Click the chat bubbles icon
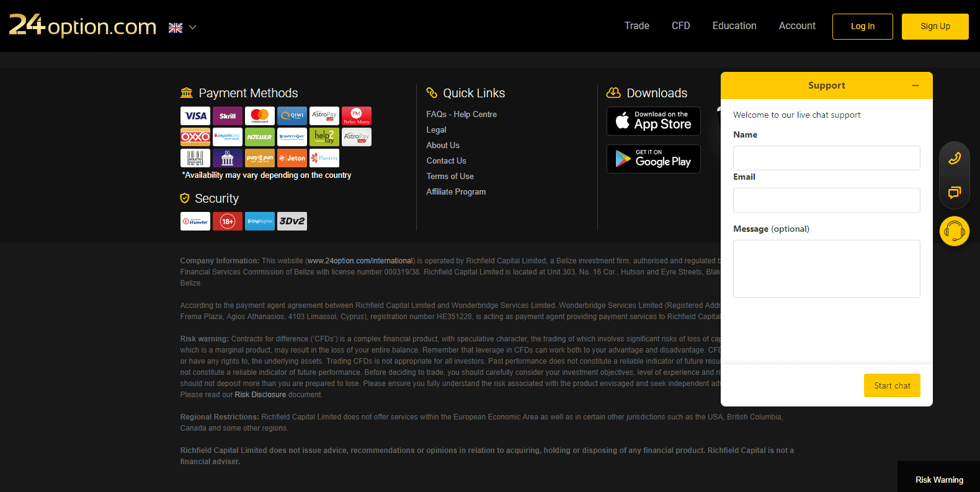Image resolution: width=980 pixels, height=492 pixels. [x=955, y=193]
